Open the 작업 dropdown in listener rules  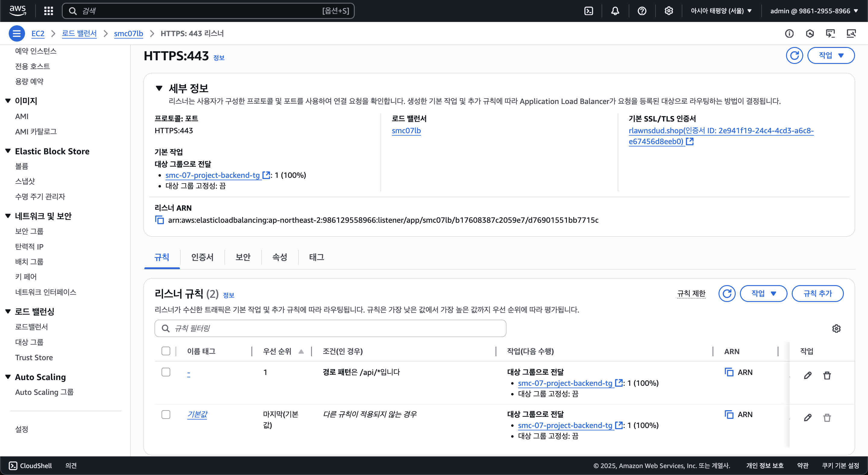(763, 294)
